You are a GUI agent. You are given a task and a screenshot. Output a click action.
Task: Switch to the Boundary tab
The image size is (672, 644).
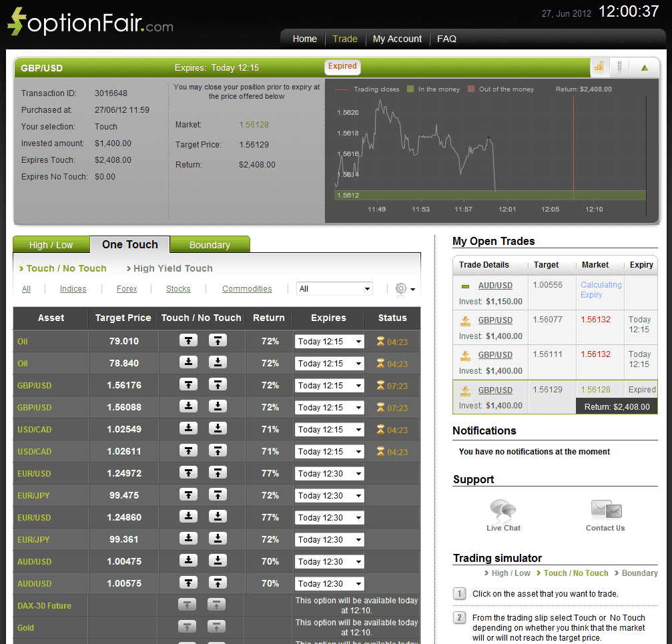pos(210,244)
